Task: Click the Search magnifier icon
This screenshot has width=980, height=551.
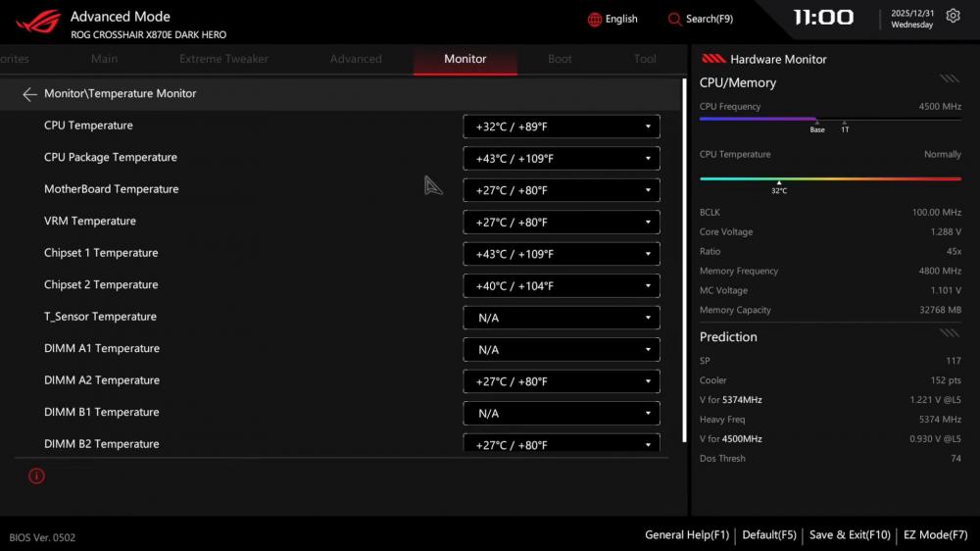Action: point(674,20)
